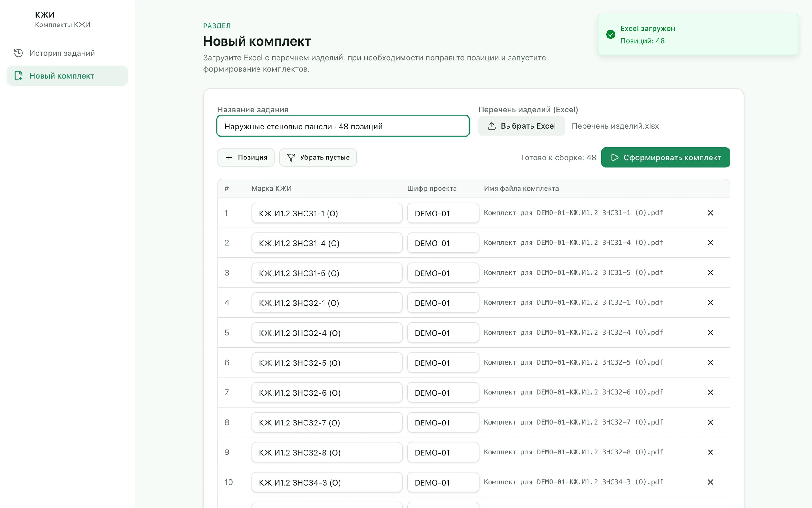Click Выбрать Excel button
Viewport: 812px width, 508px height.
tap(521, 126)
